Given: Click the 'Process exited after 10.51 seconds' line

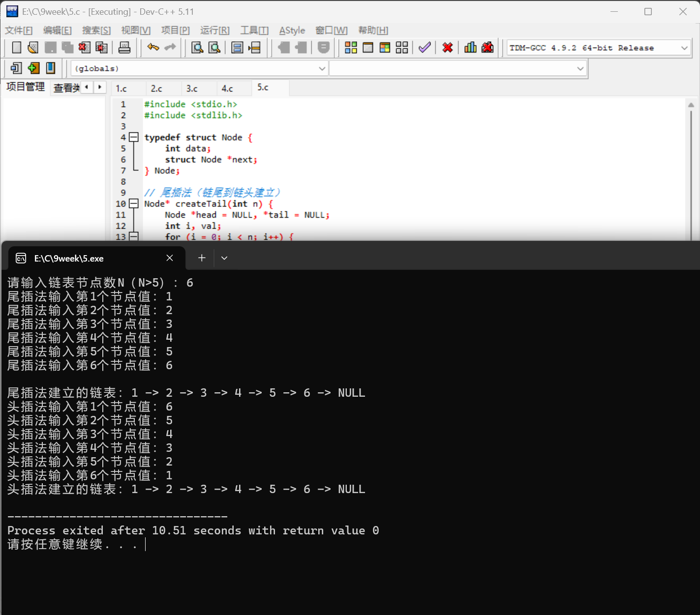Looking at the screenshot, I should (x=193, y=530).
